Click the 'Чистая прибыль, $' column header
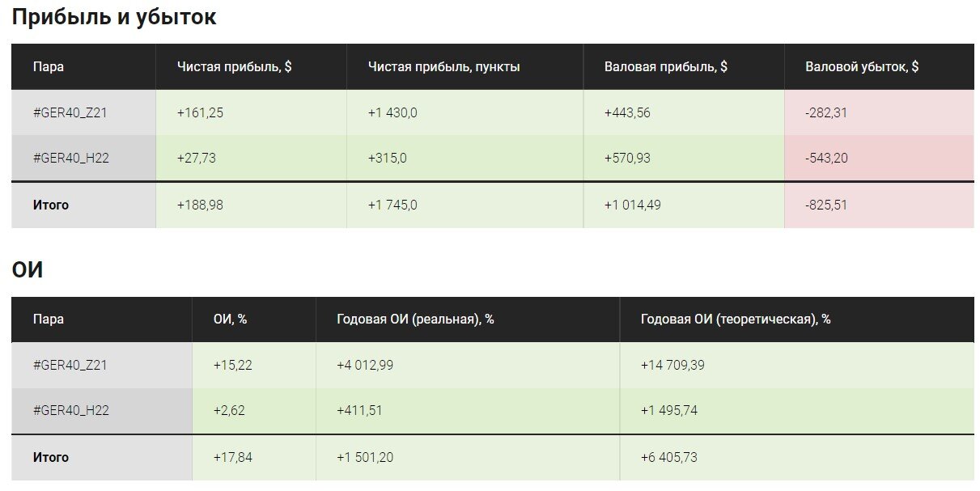980x491 pixels. pos(234,67)
